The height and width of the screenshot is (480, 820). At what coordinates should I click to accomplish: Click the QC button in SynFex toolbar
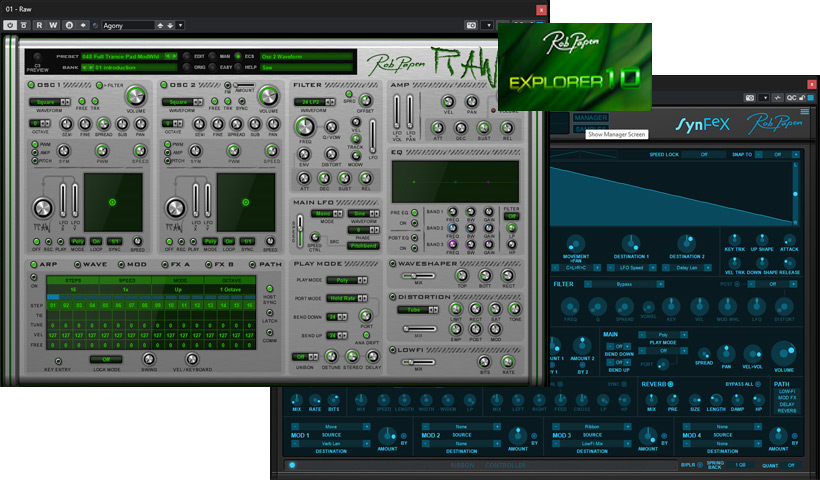click(791, 98)
